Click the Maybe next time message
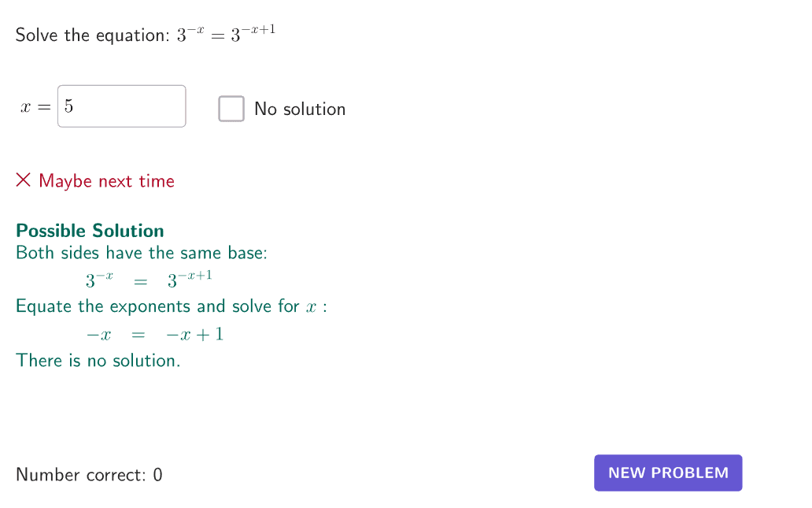Image resolution: width=812 pixels, height=508 pixels. 108,180
